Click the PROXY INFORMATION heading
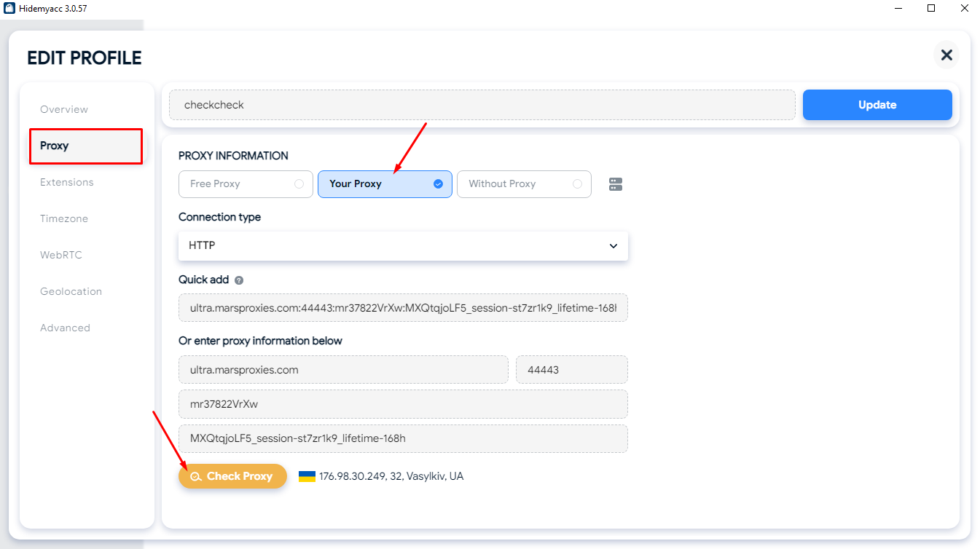The width and height of the screenshot is (980, 549). (233, 156)
